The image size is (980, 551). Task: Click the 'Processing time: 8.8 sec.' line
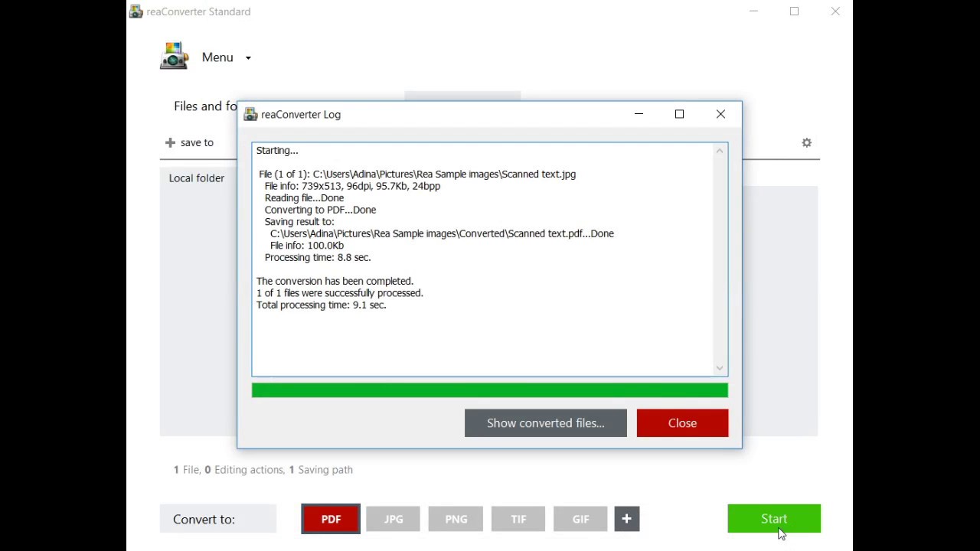pyautogui.click(x=318, y=257)
